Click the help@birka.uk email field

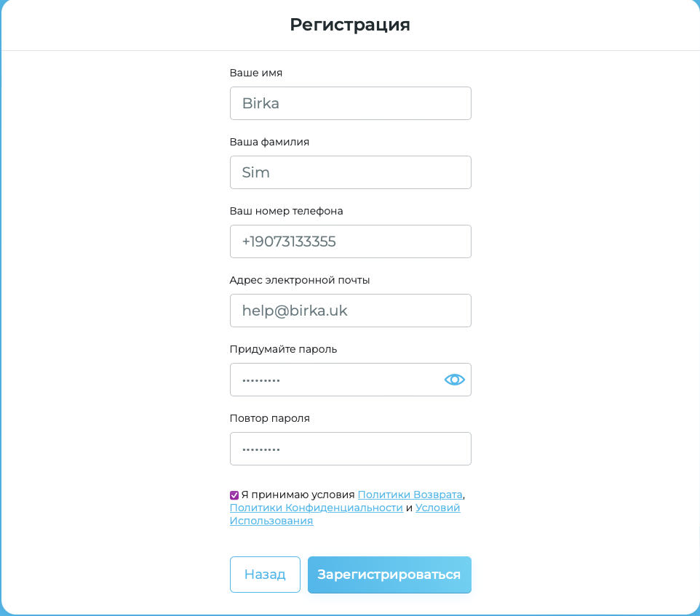(x=351, y=311)
